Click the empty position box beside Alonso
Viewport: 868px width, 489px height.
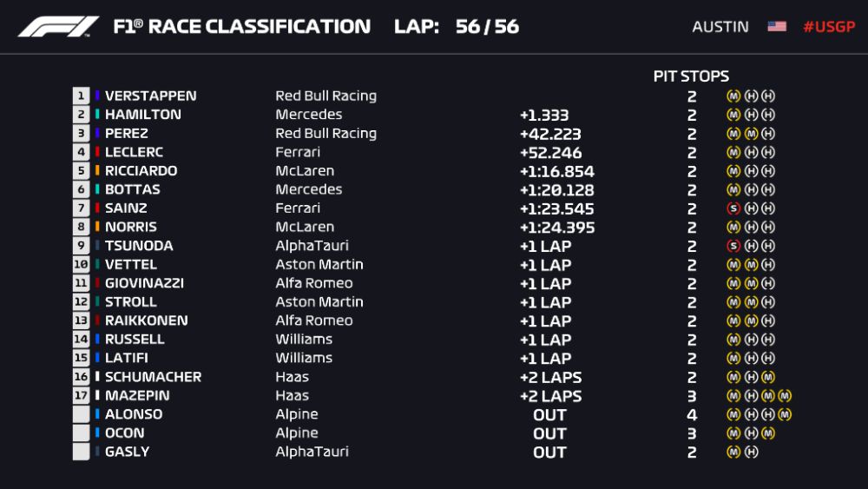(x=82, y=414)
